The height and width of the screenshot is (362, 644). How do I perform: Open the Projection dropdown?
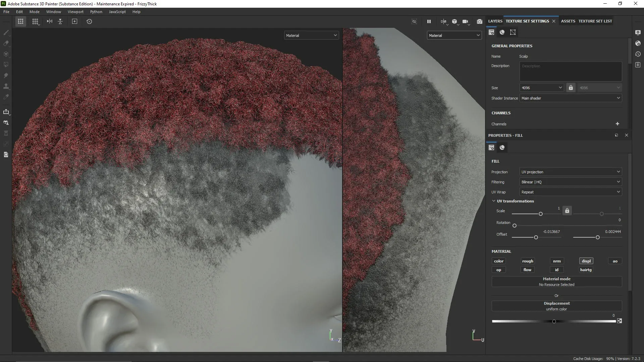tap(570, 172)
